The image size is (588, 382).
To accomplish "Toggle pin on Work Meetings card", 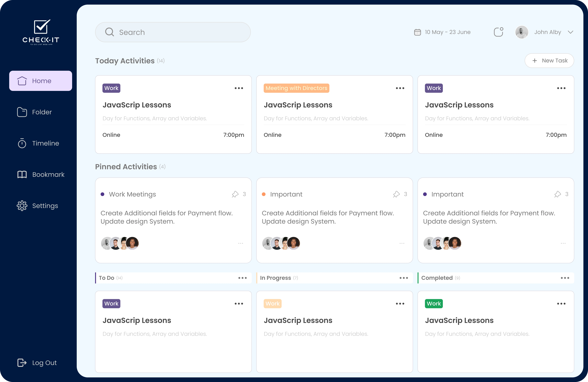I will (x=235, y=194).
